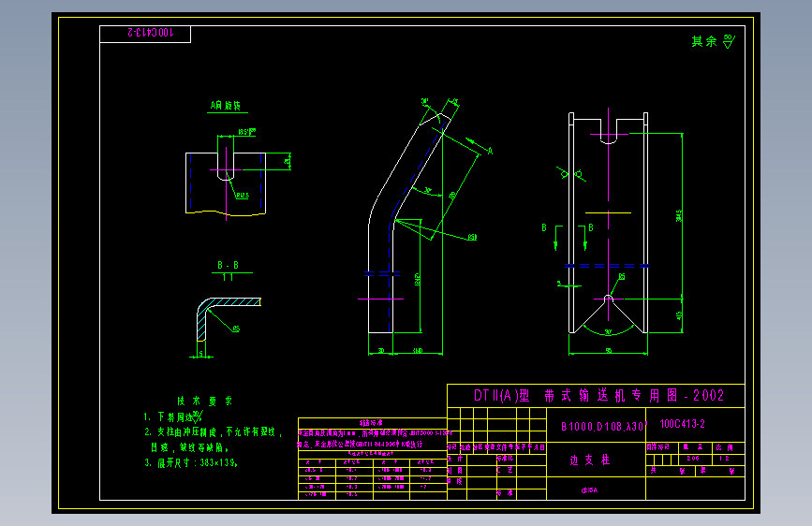The width and height of the screenshot is (812, 526).
Task: Select thickness dimension '5' below the B-B section
Action: coord(201,354)
